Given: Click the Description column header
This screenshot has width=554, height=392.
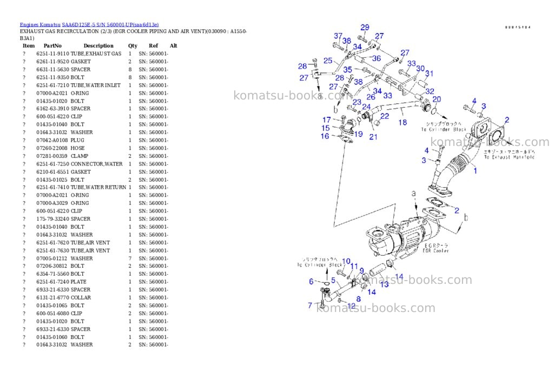Looking at the screenshot, I should point(98,45).
